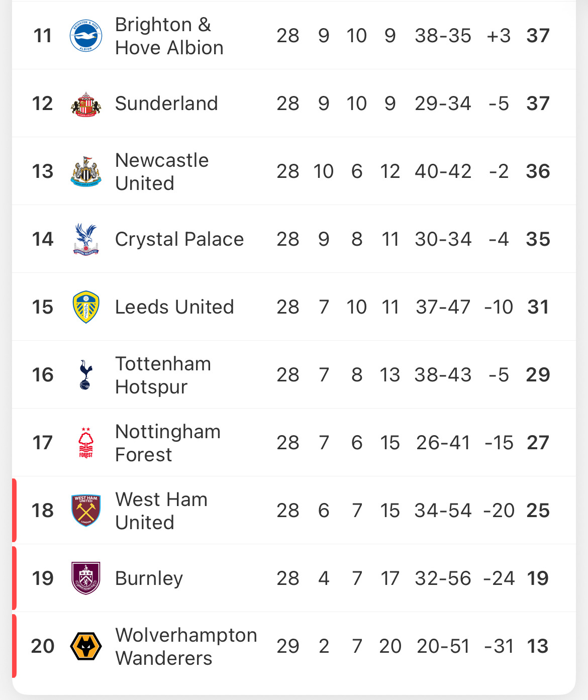Tap West Ham's 34-54 goals record
This screenshot has width=588, height=700.
point(443,511)
